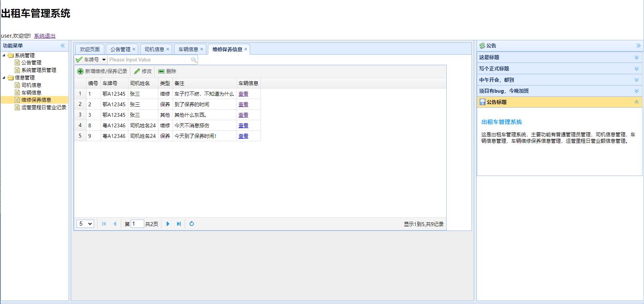Collapse the 信息管理 tree node
Image resolution: width=644 pixels, height=304 pixels.
point(4,78)
